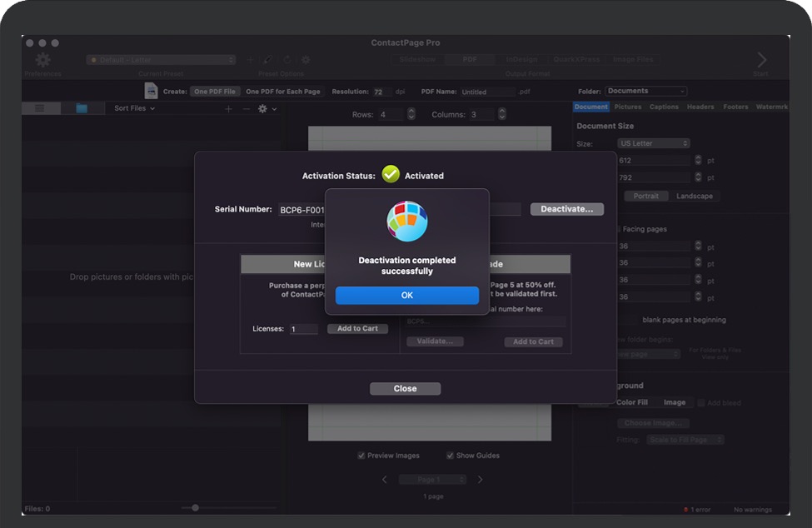The width and height of the screenshot is (812, 528).
Task: Click the PDF Name input field
Action: [x=487, y=92]
